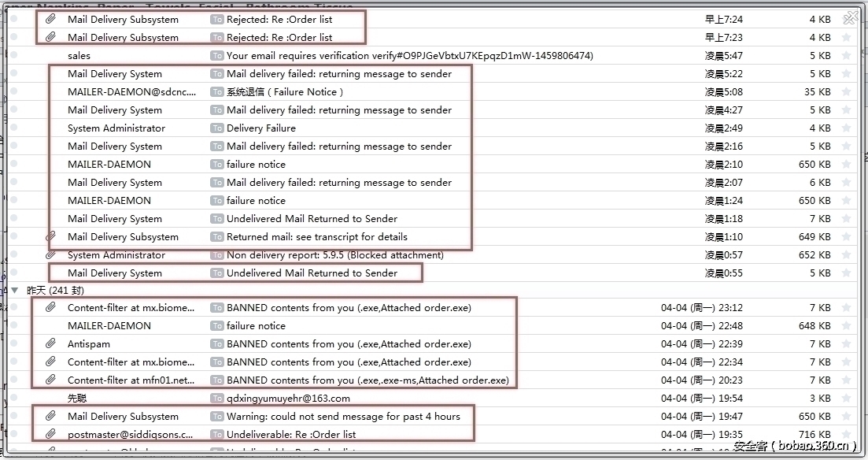Click attachment icon on postmaster@siddiqsons email
This screenshot has width=868, height=460.
50,435
